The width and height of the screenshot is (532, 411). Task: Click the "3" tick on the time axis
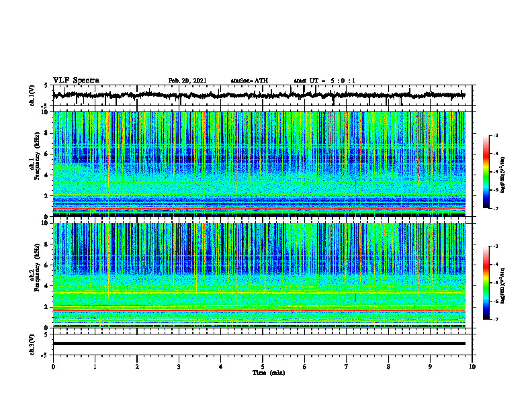179,367
